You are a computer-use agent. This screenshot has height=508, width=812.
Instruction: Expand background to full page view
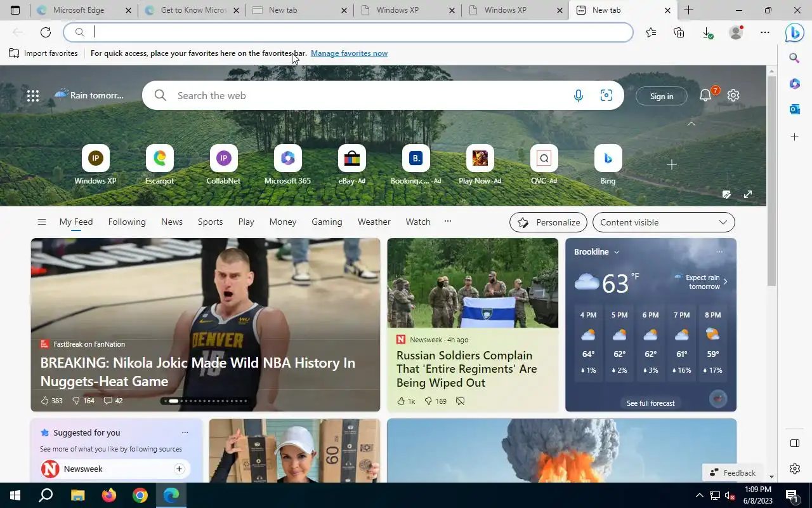click(748, 194)
